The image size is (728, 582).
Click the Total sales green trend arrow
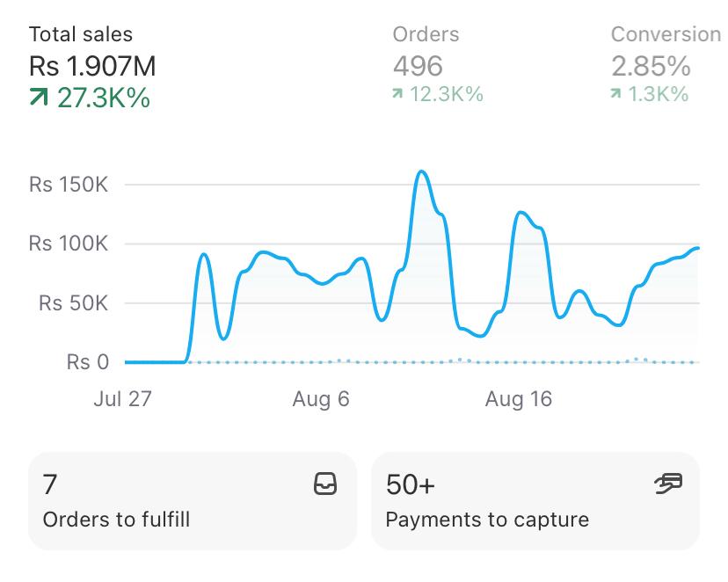pos(39,98)
